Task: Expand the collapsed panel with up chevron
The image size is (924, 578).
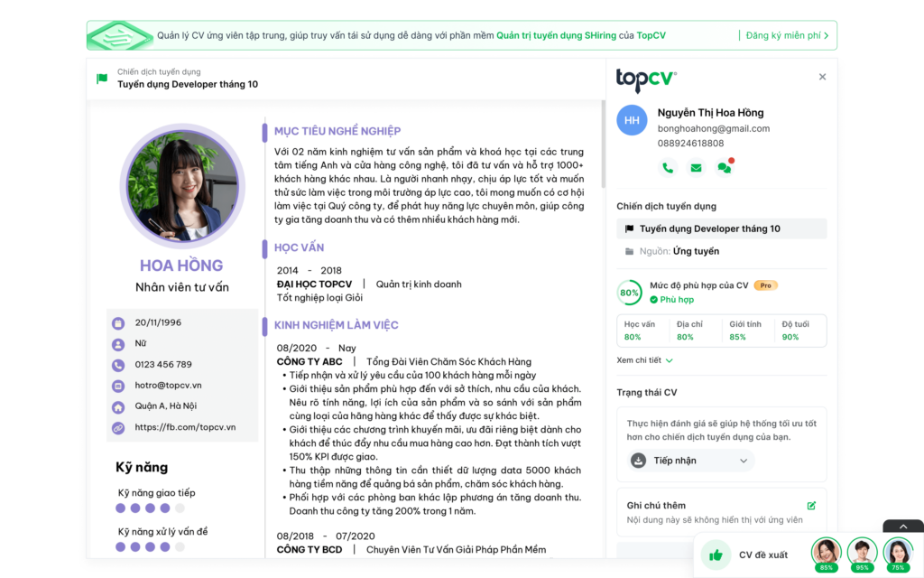Action: click(x=902, y=527)
